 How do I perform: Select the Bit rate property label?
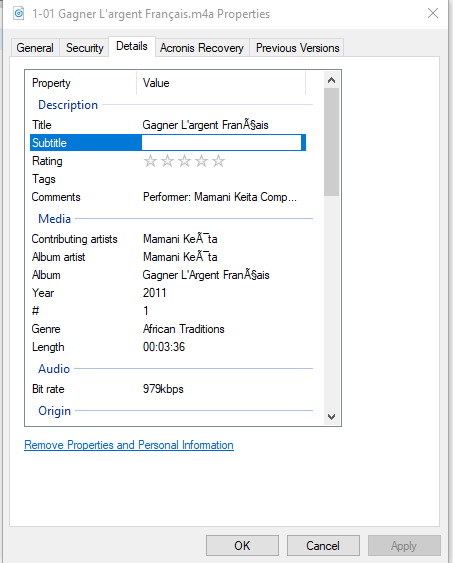pos(48,389)
